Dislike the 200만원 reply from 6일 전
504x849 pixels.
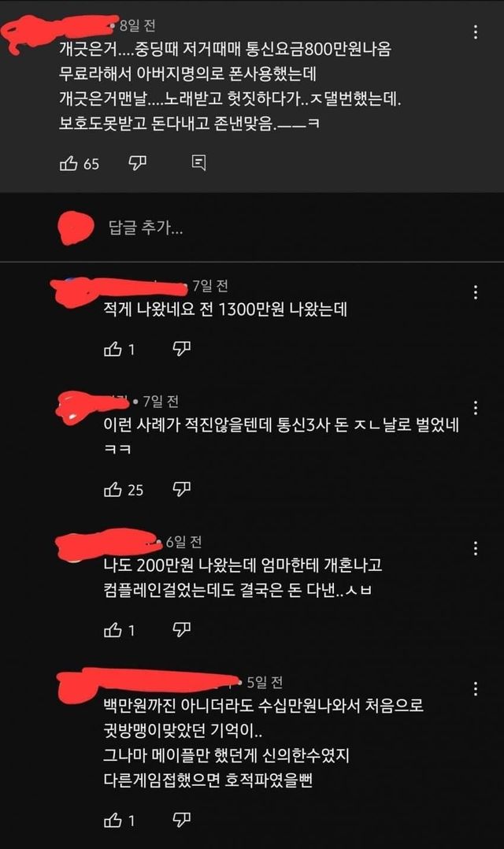(181, 630)
